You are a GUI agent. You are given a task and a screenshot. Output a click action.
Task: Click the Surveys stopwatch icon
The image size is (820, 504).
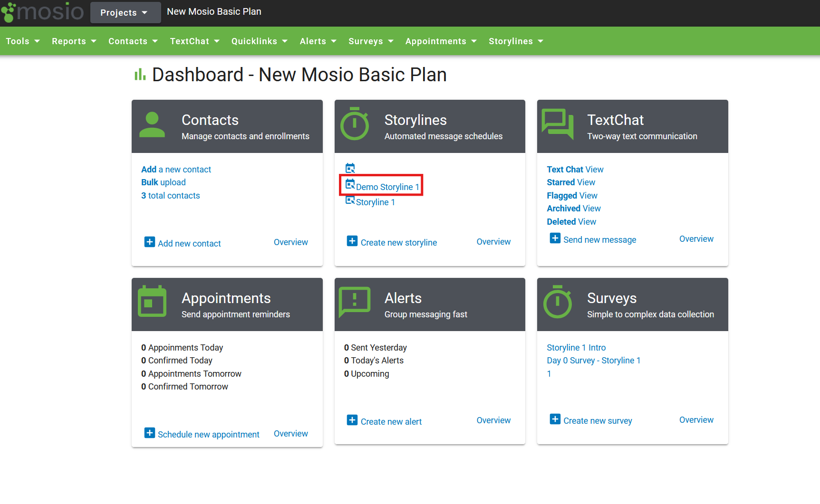pyautogui.click(x=558, y=302)
